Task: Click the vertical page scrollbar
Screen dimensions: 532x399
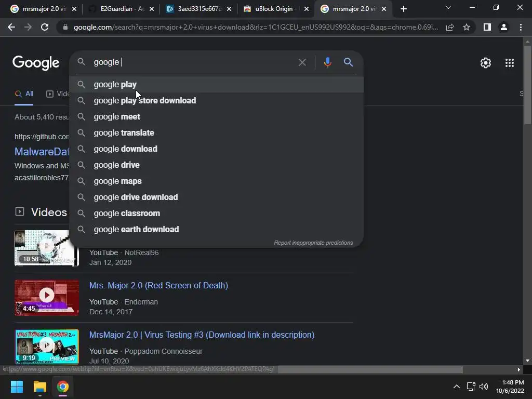Action: [x=528, y=85]
